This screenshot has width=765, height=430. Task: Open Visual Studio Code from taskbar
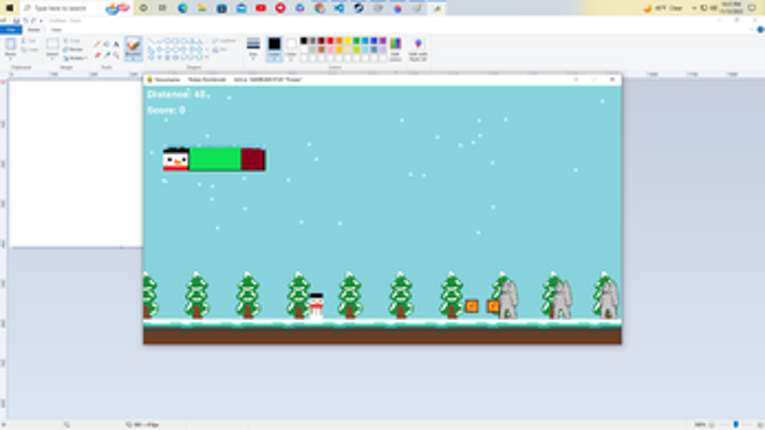pos(339,8)
